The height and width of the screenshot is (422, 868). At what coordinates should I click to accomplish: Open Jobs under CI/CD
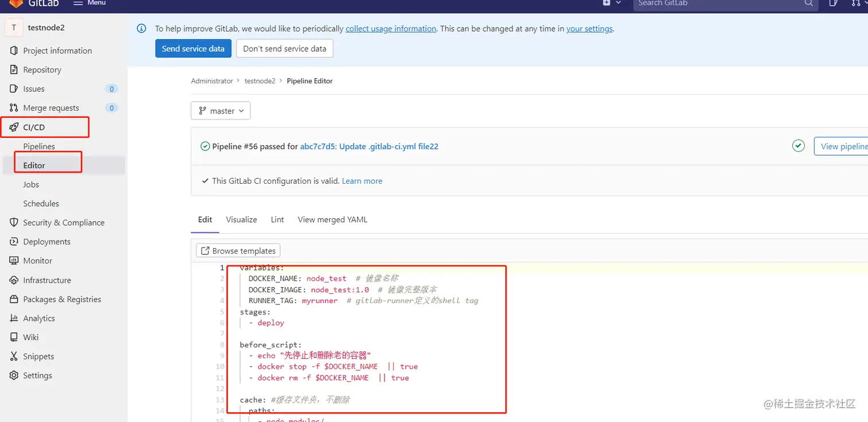coord(31,184)
